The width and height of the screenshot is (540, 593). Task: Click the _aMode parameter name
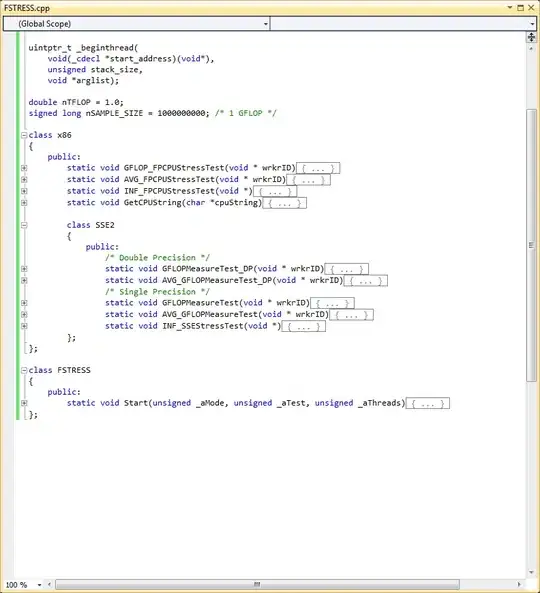(x=210, y=403)
